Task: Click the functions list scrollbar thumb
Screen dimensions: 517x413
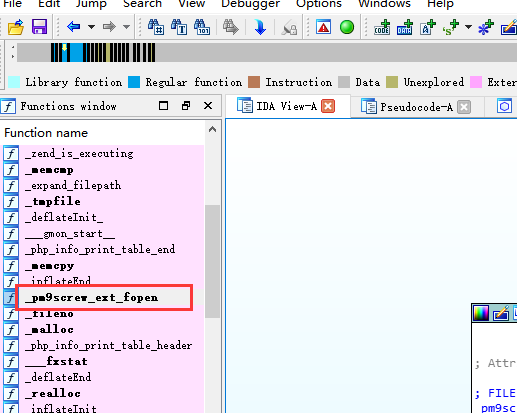Action: pos(212,262)
